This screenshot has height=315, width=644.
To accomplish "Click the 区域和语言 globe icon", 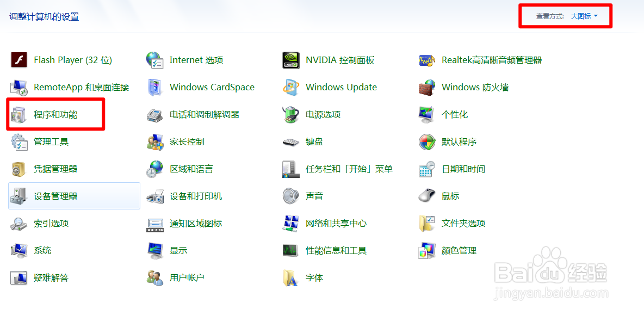I will (x=155, y=169).
